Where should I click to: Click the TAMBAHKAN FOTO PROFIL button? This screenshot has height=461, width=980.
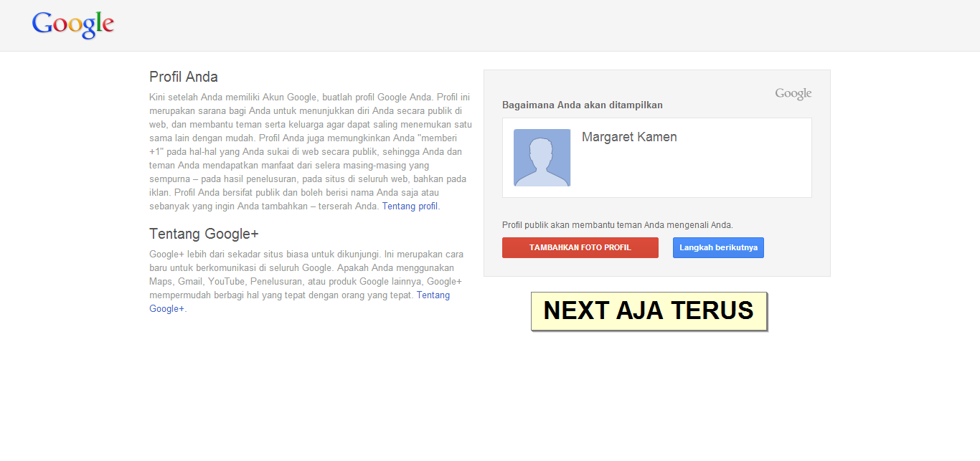point(580,247)
